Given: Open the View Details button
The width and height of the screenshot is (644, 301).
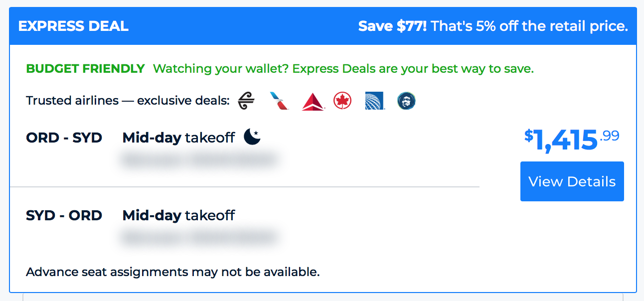Looking at the screenshot, I should (x=572, y=181).
